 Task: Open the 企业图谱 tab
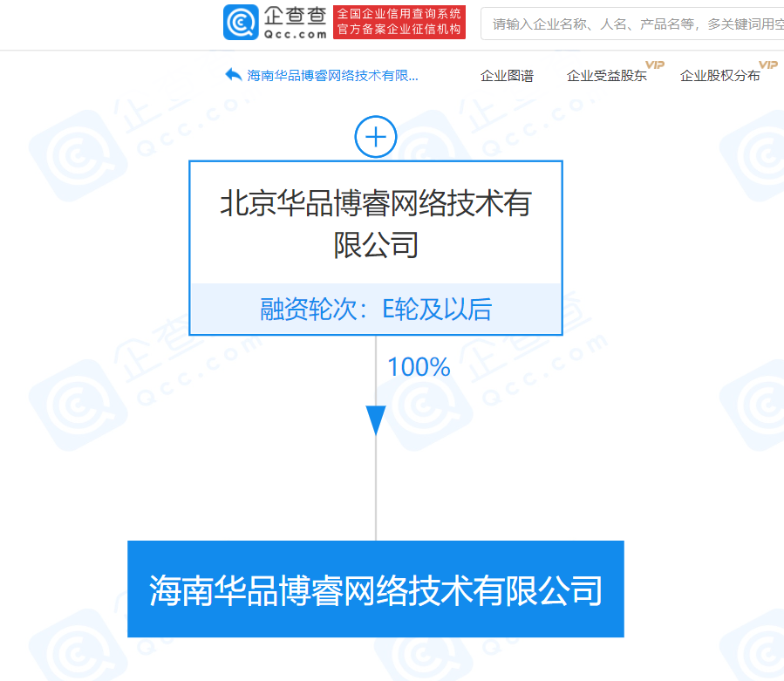pyautogui.click(x=507, y=76)
